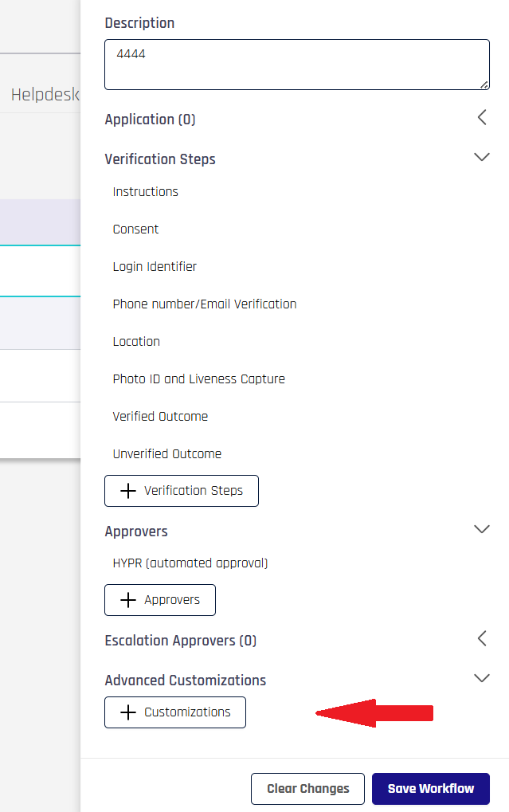Collapse the Approvers section chevron

point(481,529)
